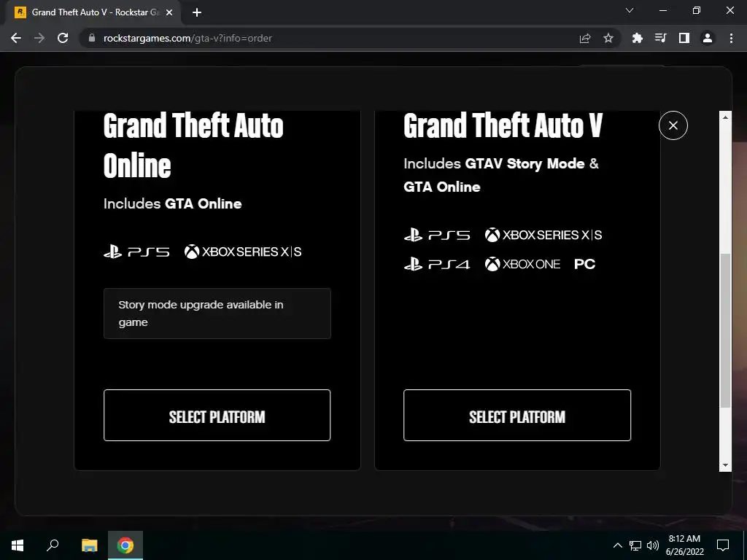Reload the Rockstar Games page
The width and height of the screenshot is (747, 560).
(x=63, y=38)
